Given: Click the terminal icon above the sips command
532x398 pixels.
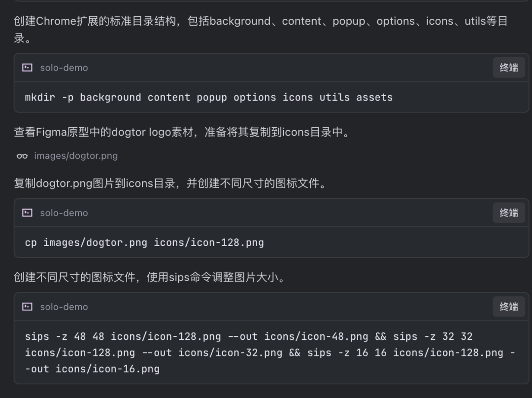Looking at the screenshot, I should click(x=28, y=306).
